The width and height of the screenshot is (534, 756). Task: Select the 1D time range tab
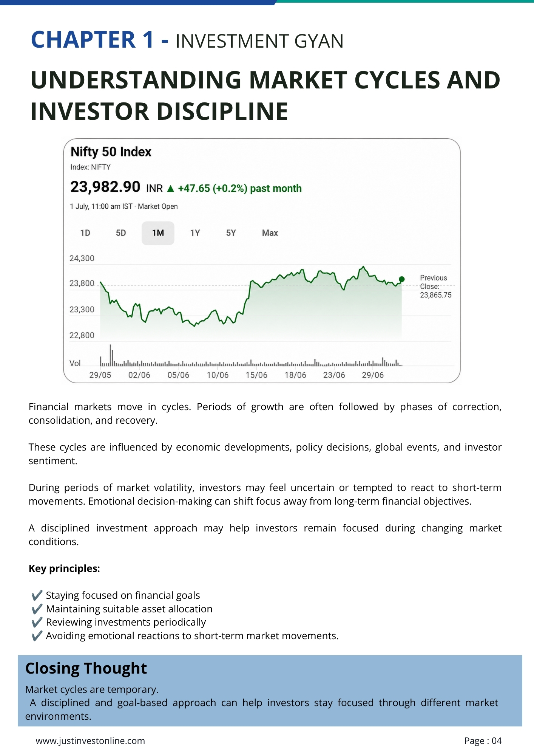tap(85, 233)
